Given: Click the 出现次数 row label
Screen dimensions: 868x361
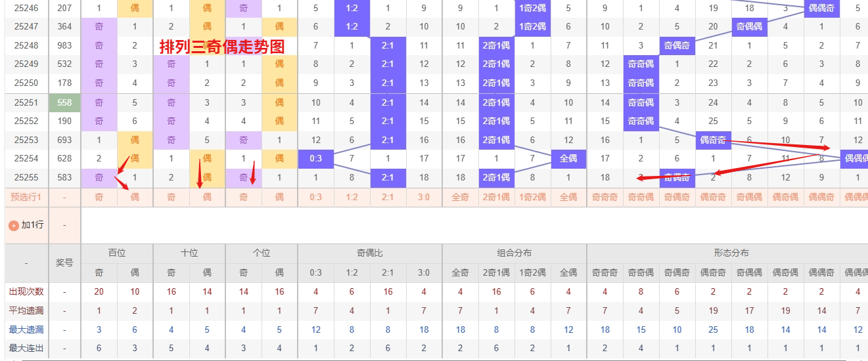Looking at the screenshot, I should pos(26,291).
